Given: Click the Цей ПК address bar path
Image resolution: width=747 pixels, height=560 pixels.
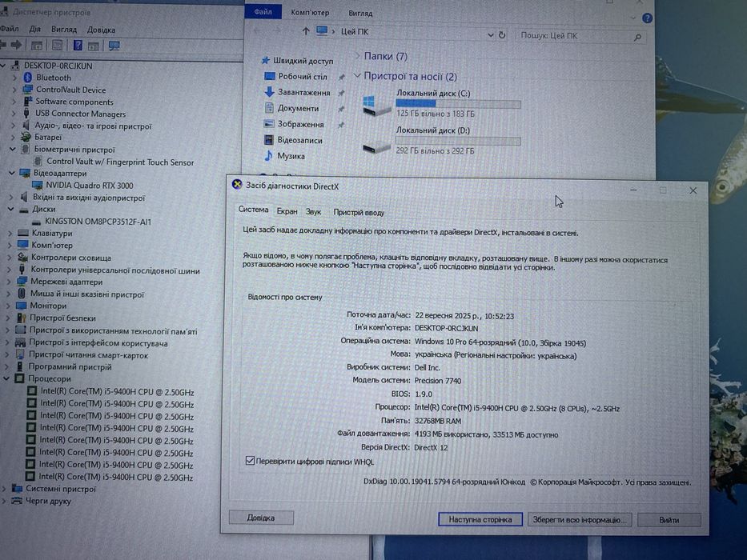Looking at the screenshot, I should [x=355, y=32].
